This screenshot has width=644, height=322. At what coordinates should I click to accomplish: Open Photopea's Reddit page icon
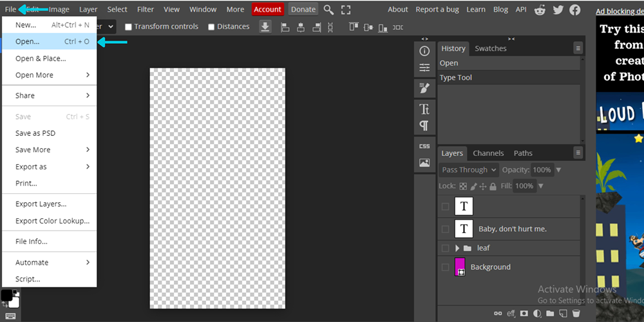click(540, 10)
